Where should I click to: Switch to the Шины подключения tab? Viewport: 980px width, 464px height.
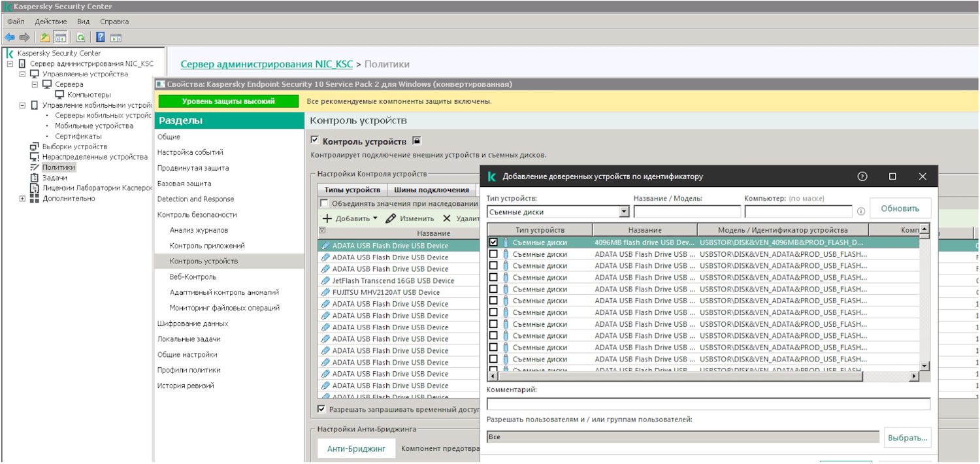[x=431, y=190]
